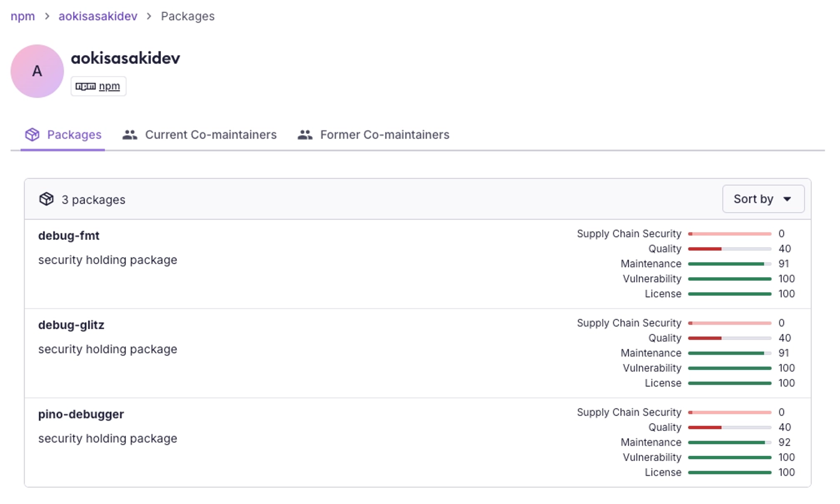Open the debug-fmt package
This screenshot has width=840, height=504.
[x=69, y=236]
